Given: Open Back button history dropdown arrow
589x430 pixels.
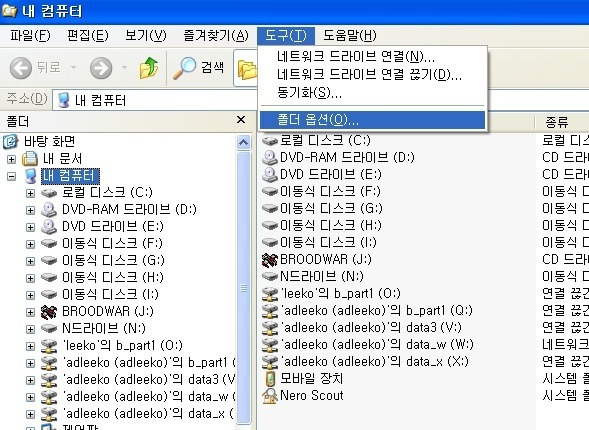Looking at the screenshot, I should [x=74, y=68].
